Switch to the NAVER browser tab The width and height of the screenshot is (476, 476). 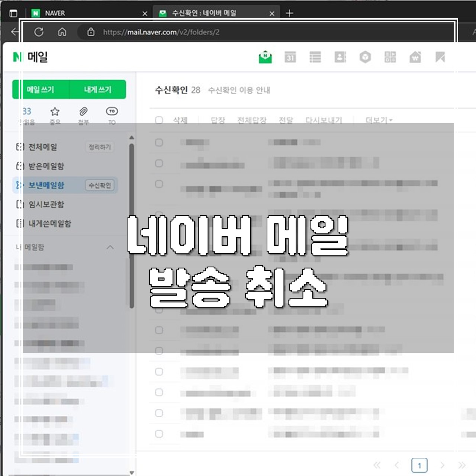click(x=90, y=13)
